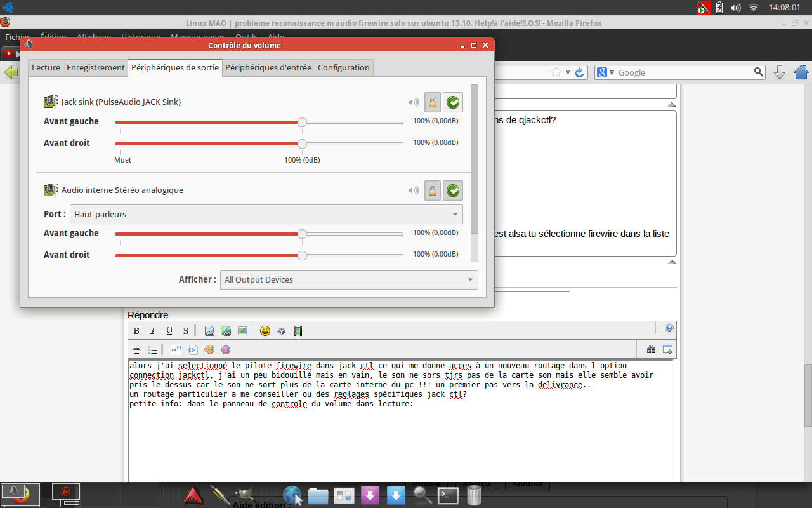Open the Enregistrement tab

pyautogui.click(x=96, y=68)
